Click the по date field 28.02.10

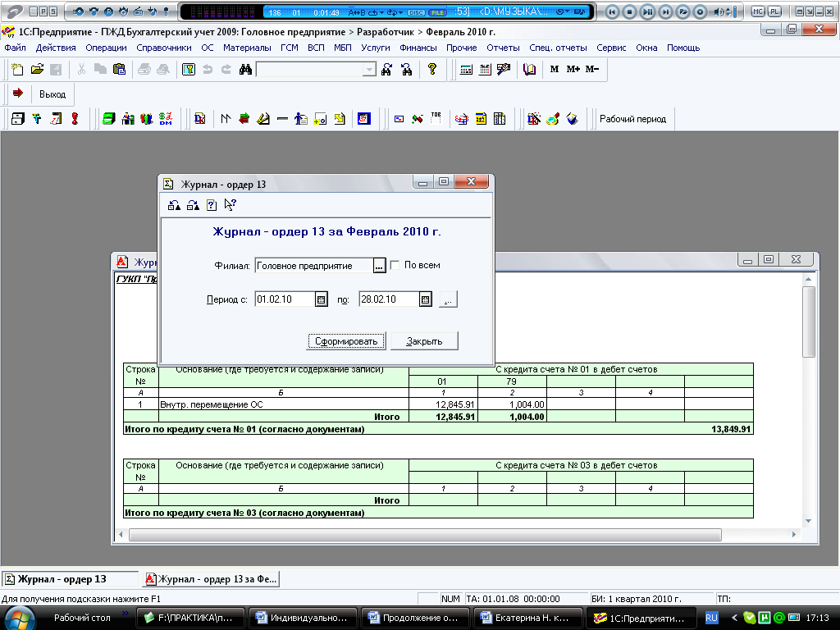coord(389,299)
